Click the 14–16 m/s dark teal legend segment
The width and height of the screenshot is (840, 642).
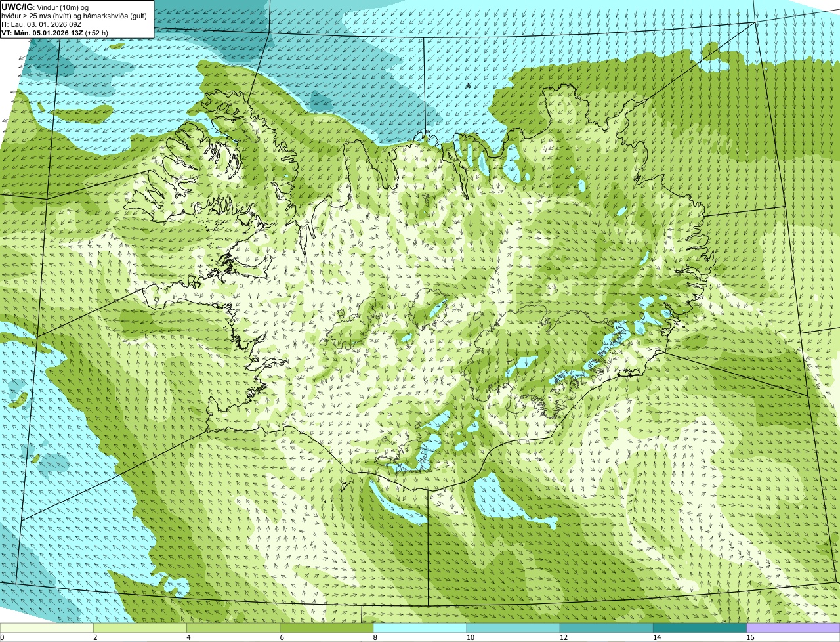[700, 628]
